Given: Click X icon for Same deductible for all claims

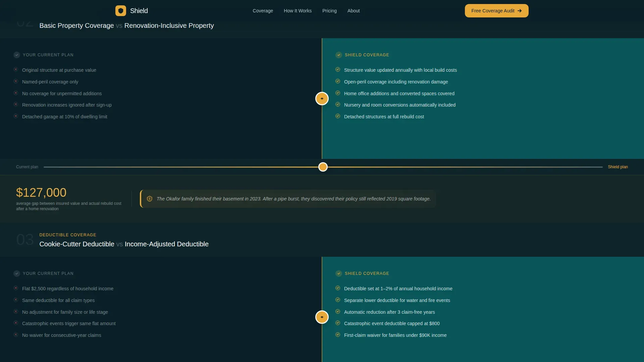Looking at the screenshot, I should click(x=16, y=300).
